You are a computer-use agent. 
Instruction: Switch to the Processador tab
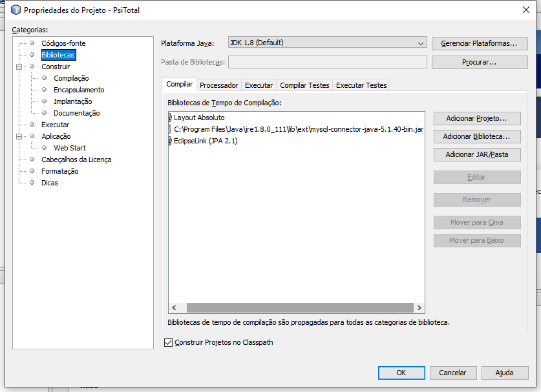[x=218, y=85]
